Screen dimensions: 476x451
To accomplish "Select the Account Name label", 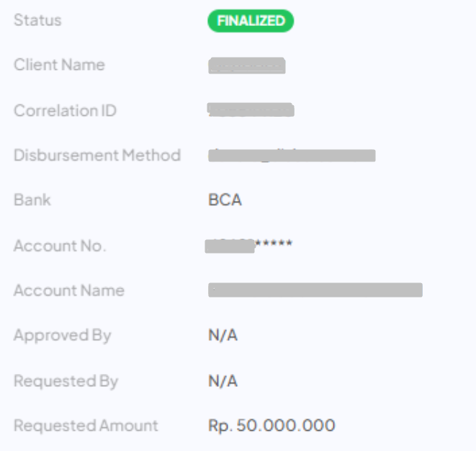I will (x=69, y=290).
